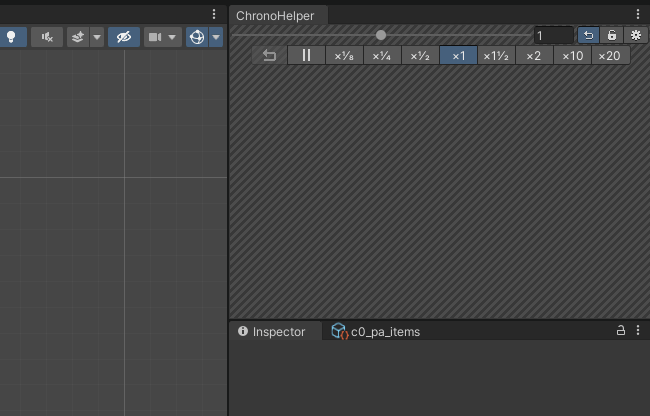Set time scale to ×1½

(x=496, y=56)
